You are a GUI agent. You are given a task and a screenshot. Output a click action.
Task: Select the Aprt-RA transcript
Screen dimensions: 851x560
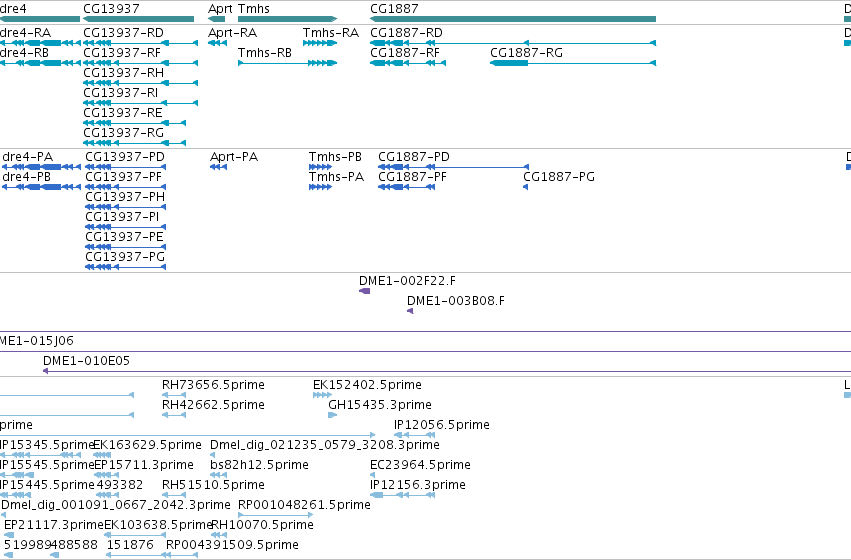[x=218, y=43]
